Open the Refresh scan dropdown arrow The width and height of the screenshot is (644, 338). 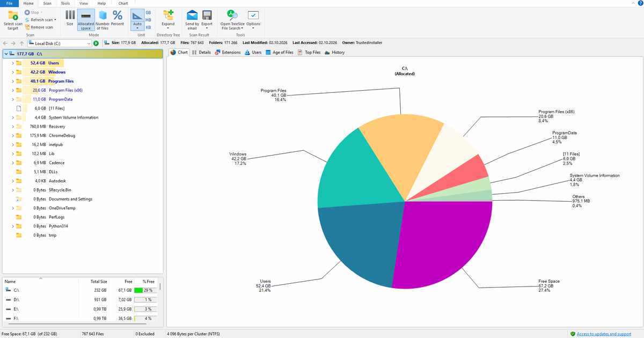tap(55, 20)
